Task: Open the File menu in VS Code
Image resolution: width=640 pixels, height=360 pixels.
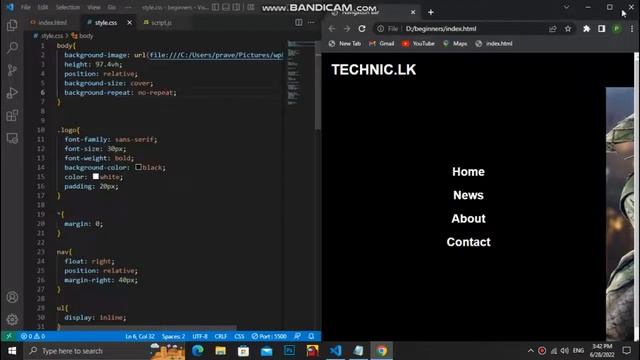Action: (26, 7)
